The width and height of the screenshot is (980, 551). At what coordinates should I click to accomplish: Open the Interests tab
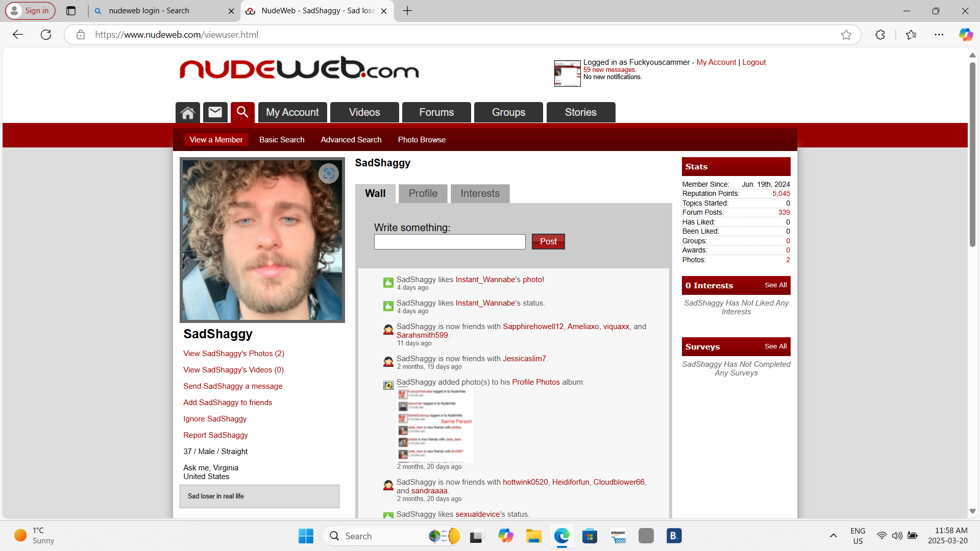[x=480, y=193]
